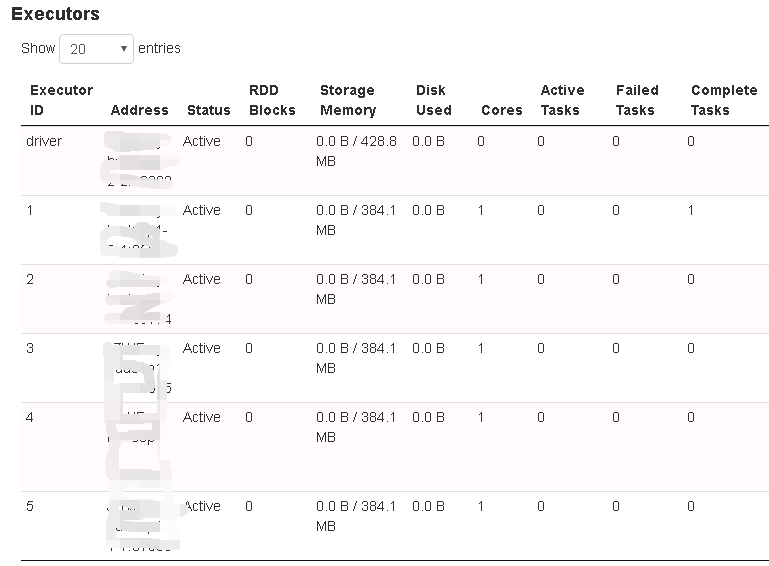Sort by Storage Memory column header

[348, 100]
